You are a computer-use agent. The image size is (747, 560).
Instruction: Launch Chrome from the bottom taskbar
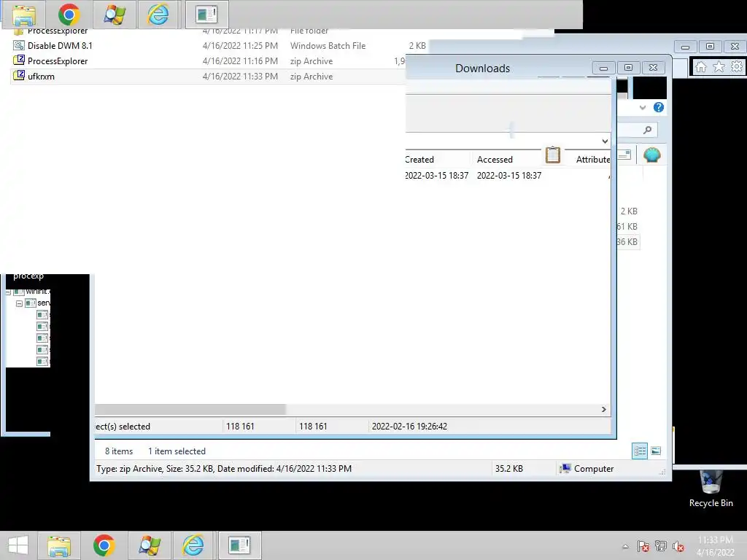[104, 545]
